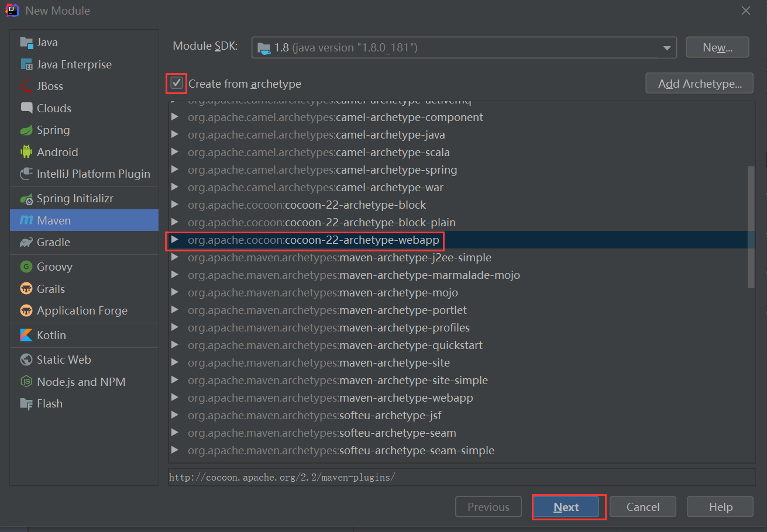Click the Maven 'm' icon
Viewport: 767px width, 532px height.
coord(26,220)
